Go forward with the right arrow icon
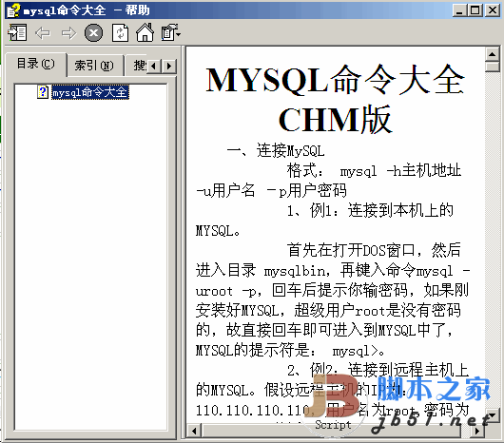504x443 pixels. [68, 32]
